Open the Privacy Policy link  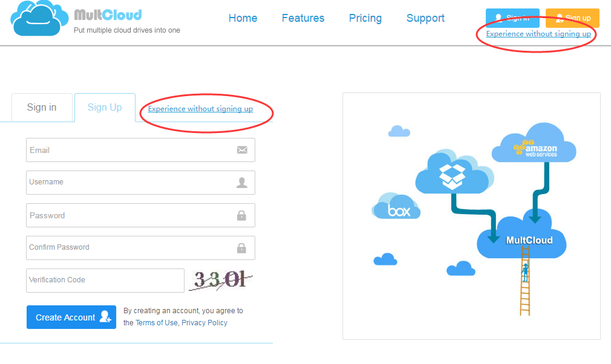coord(204,323)
